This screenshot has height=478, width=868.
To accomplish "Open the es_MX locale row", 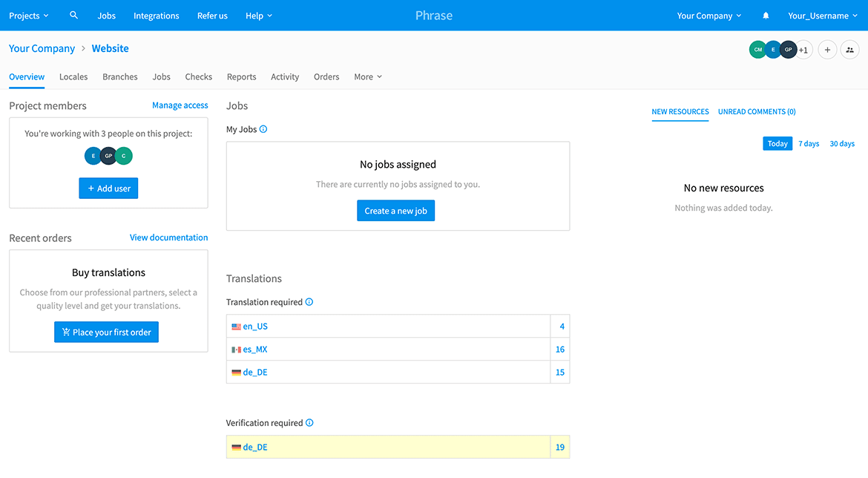I will pos(255,350).
